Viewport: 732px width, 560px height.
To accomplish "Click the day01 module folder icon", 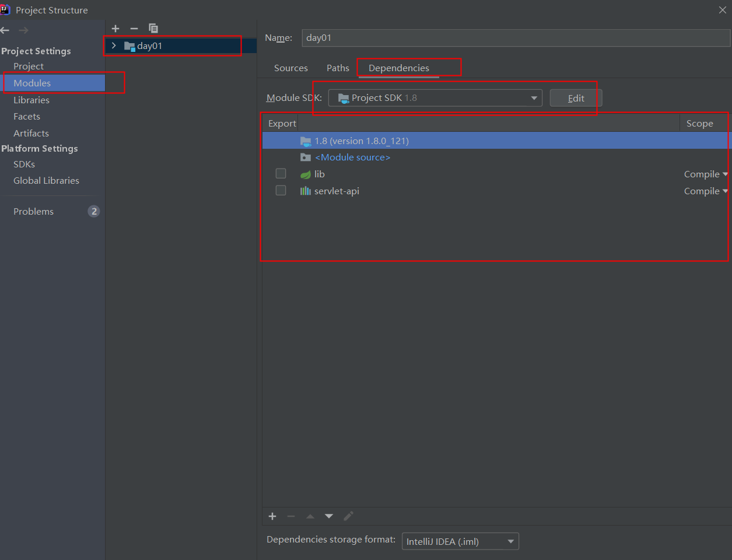I will click(x=129, y=46).
